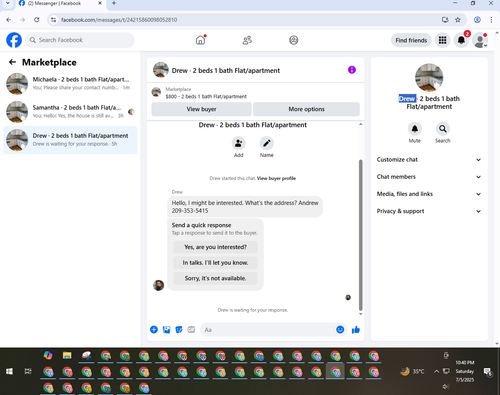The width and height of the screenshot is (500, 395).
Task: Open the tab search dropdown arrow
Action: pyautogui.click(x=8, y=3)
